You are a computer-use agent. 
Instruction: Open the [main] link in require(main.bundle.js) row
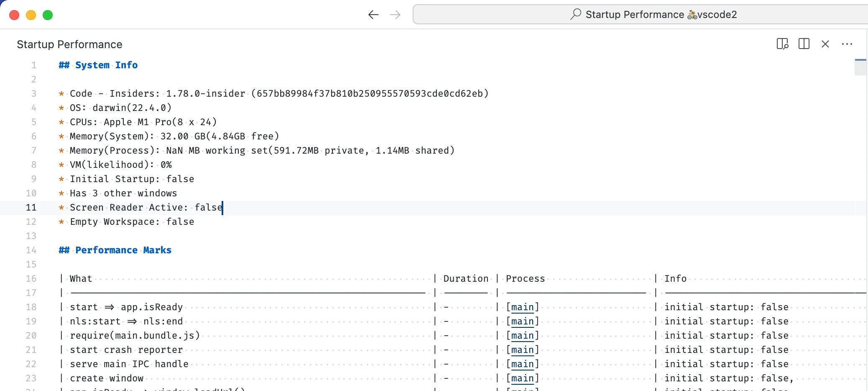coord(523,336)
